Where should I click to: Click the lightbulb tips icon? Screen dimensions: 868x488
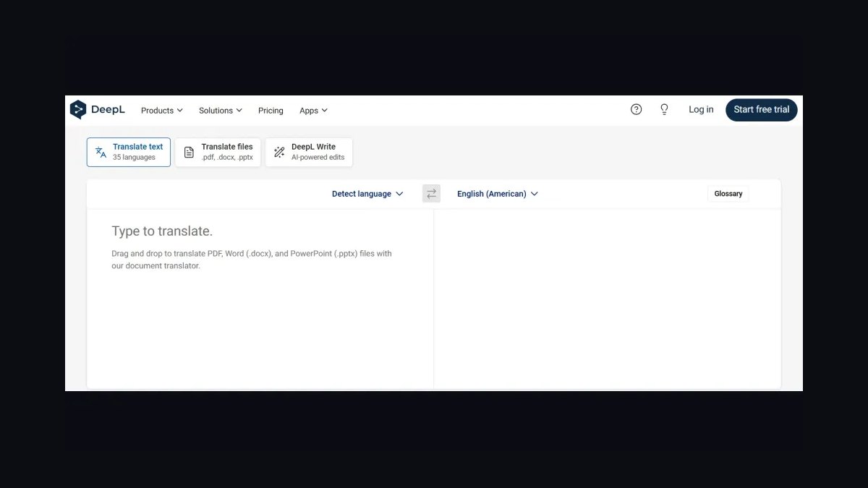tap(664, 109)
